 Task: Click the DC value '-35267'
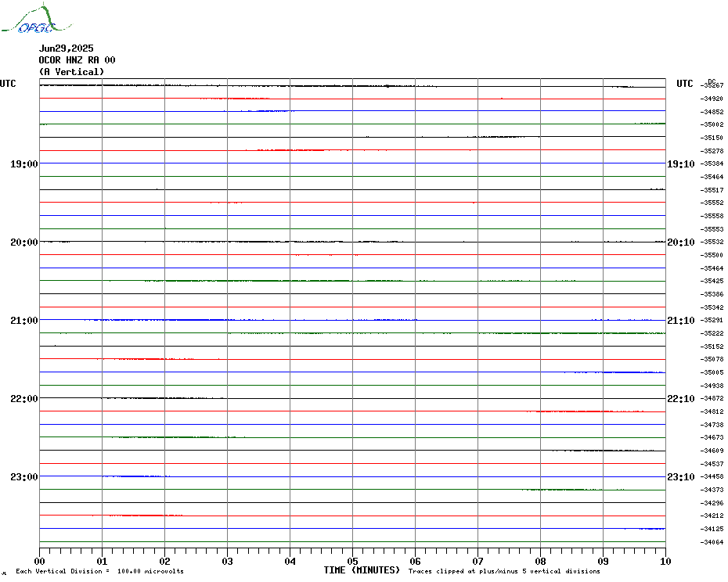coord(712,85)
